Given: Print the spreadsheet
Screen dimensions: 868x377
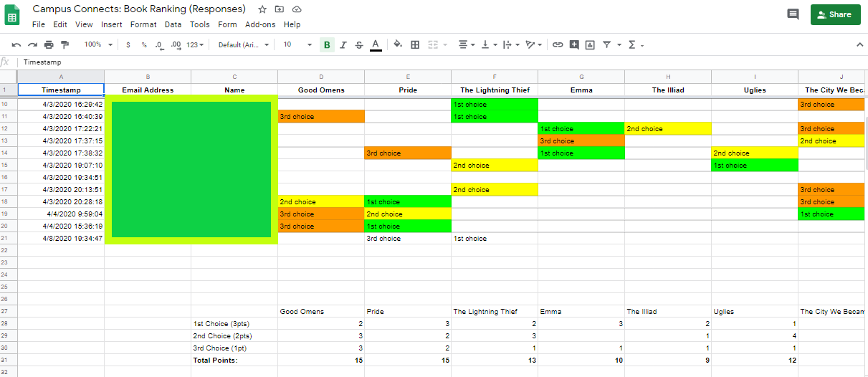Looking at the screenshot, I should [x=49, y=44].
